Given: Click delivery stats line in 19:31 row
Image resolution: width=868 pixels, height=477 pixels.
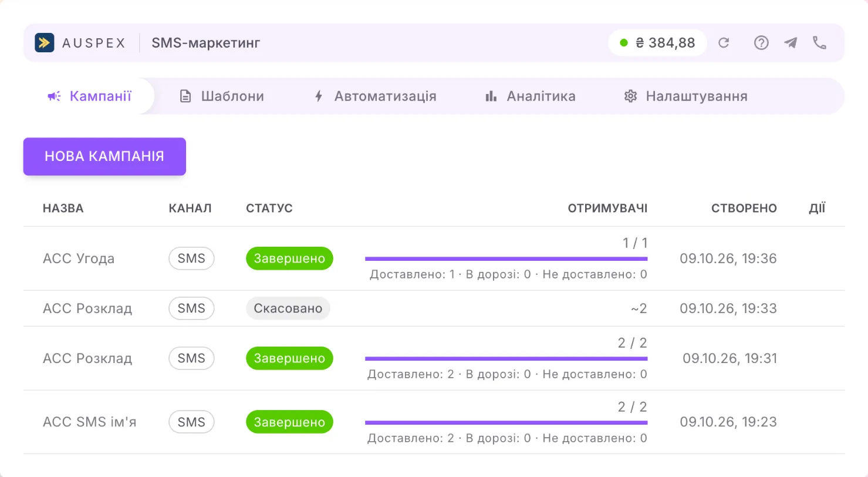Looking at the screenshot, I should tap(508, 374).
